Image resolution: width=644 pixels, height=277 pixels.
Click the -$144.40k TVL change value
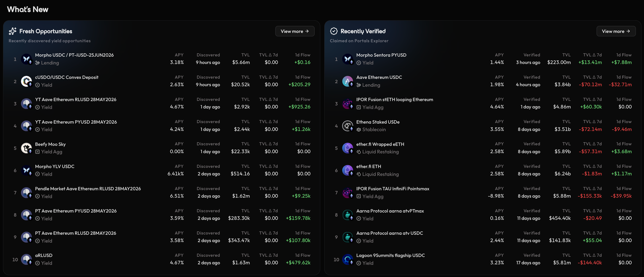(x=590, y=263)
